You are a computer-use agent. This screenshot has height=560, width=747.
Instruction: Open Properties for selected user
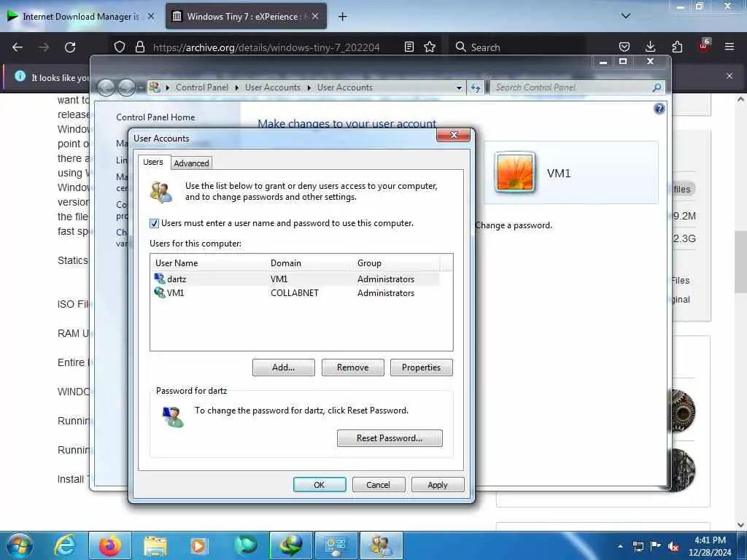(421, 367)
